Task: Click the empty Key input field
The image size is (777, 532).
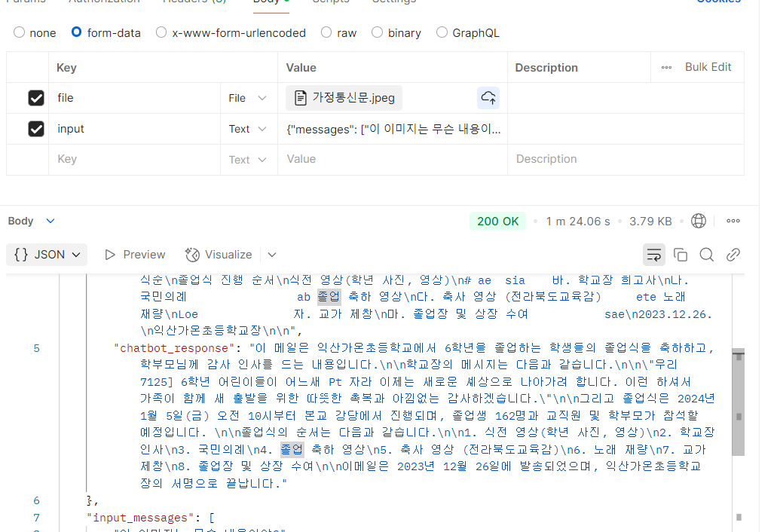Action: click(x=134, y=159)
